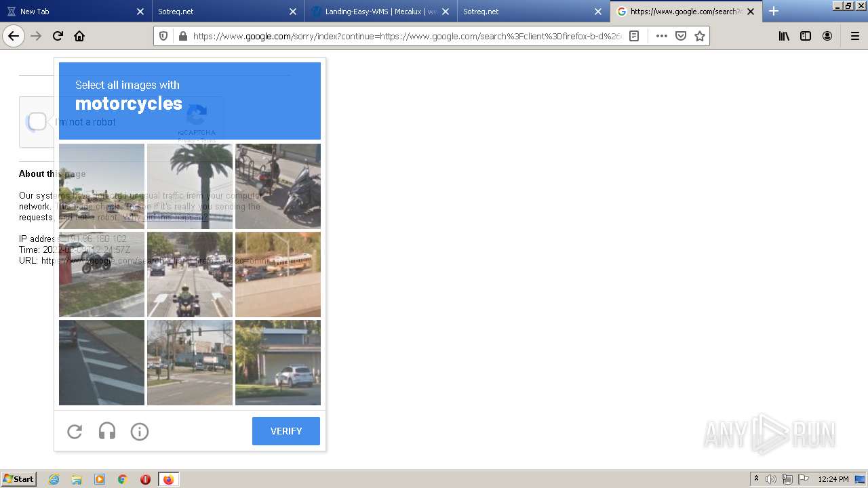Launch Internet Explorer from taskbar
This screenshot has width=868, height=488.
click(54, 479)
